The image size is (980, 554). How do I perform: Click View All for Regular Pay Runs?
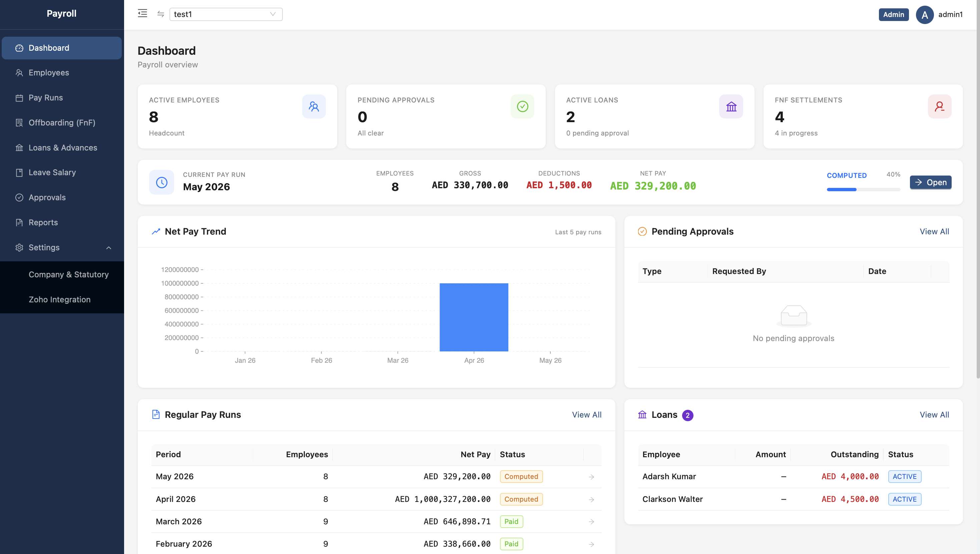tap(587, 414)
